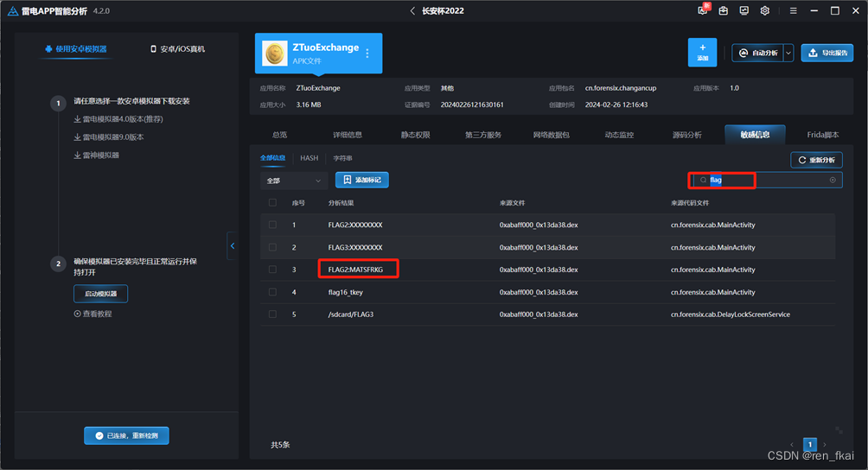Viewport: 868px width, 470px height.
Task: Select the HASH sub-tab
Action: [x=309, y=158]
